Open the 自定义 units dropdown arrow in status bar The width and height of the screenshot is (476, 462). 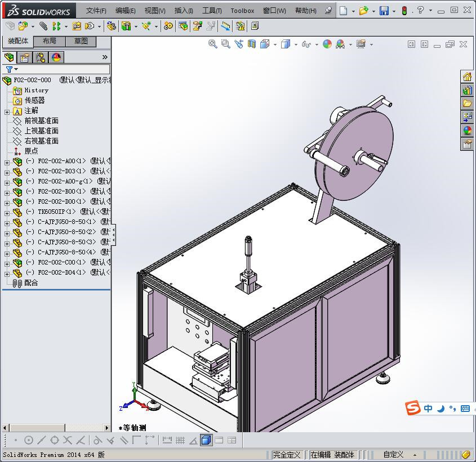pyautogui.click(x=415, y=455)
